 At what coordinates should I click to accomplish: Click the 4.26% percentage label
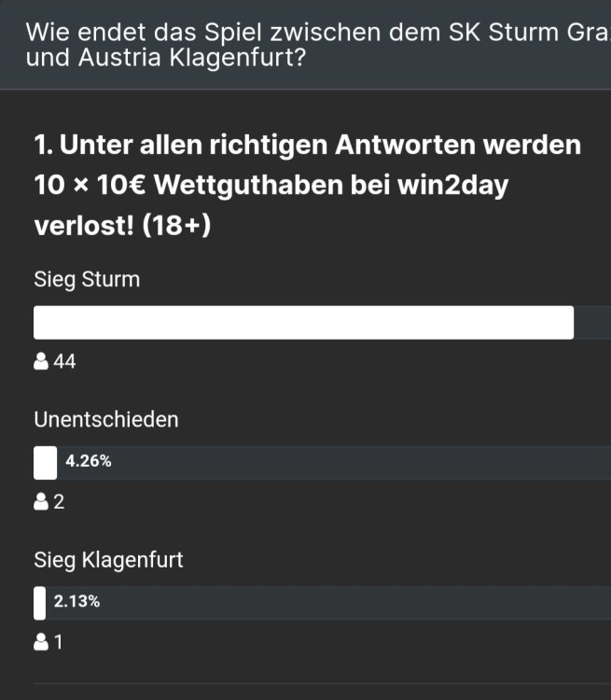pos(89,459)
